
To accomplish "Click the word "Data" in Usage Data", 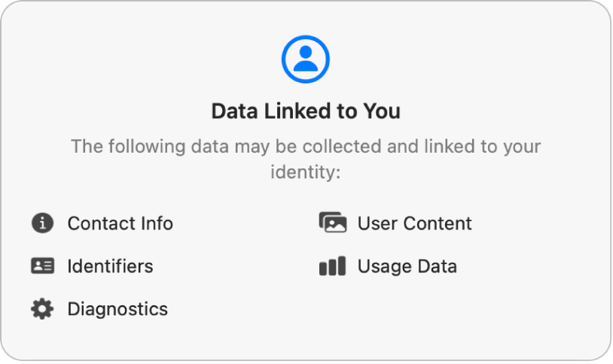I will point(438,266).
